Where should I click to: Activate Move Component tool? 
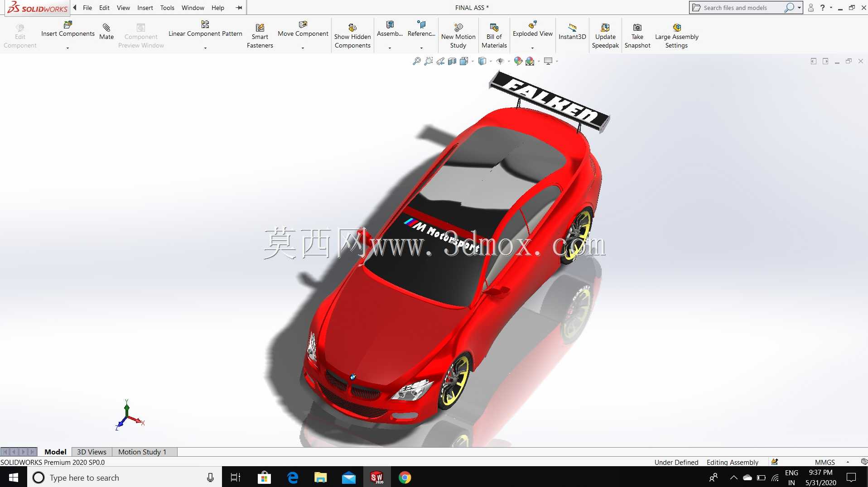(303, 29)
